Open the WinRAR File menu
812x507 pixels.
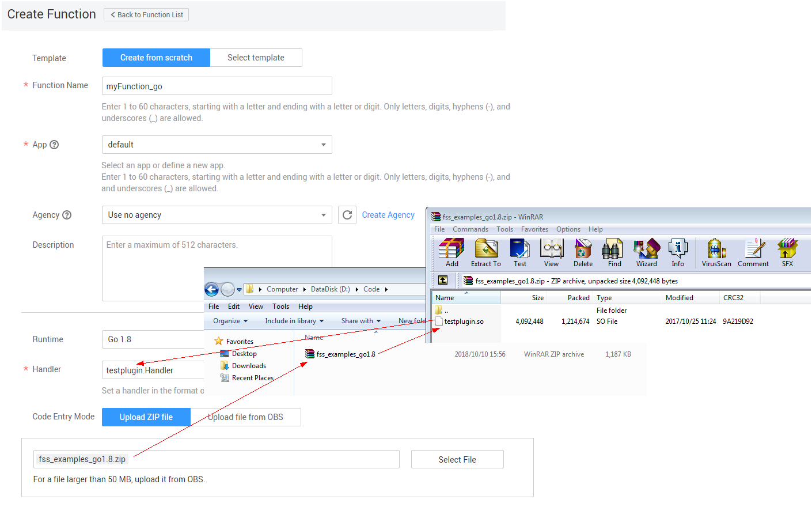[439, 229]
